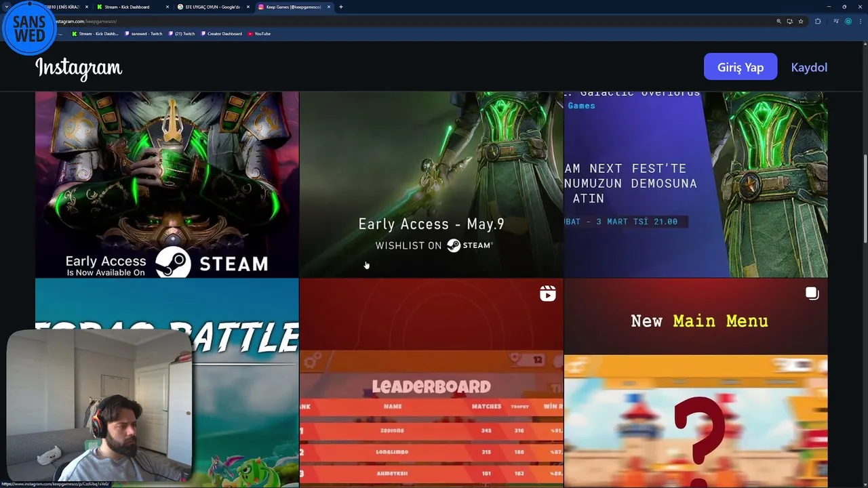Image resolution: width=868 pixels, height=488 pixels.
Task: Click the zoom magnifier icon in address bar
Action: 778,21
